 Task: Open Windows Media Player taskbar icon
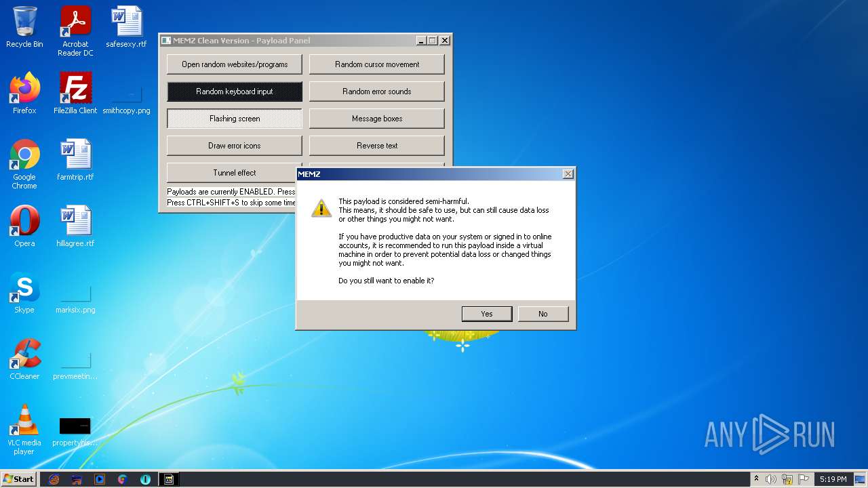[100, 479]
